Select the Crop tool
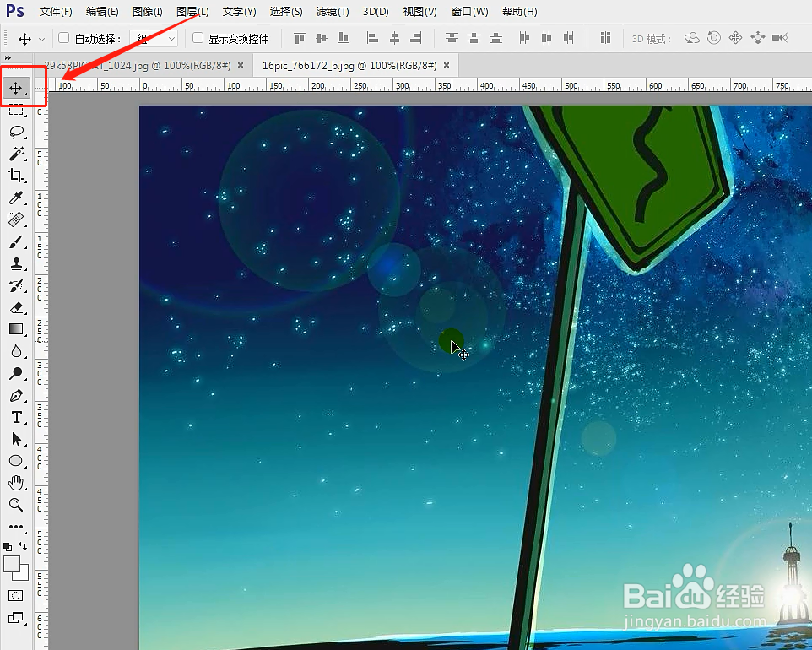 [x=16, y=176]
